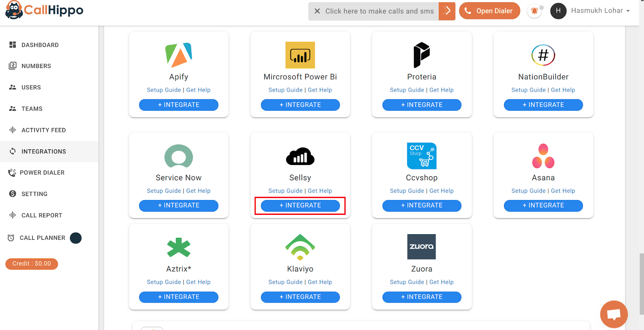Integrate Klaviyo

[x=300, y=297]
